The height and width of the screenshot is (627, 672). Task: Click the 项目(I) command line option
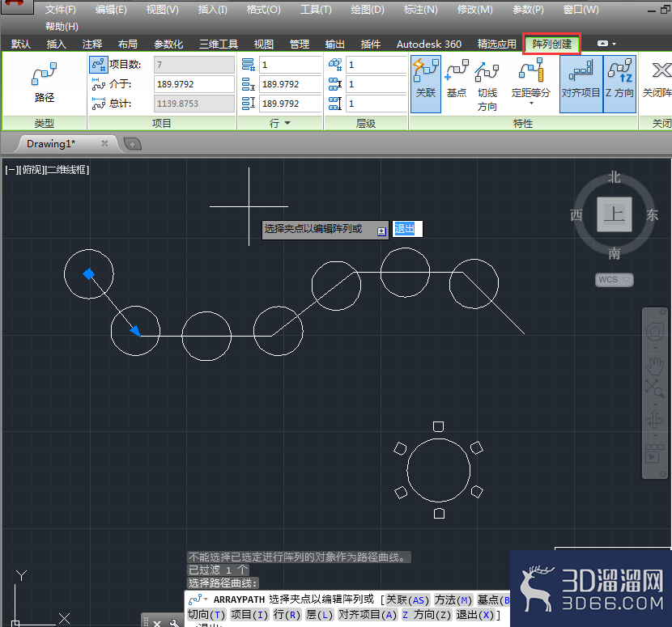[x=249, y=615]
